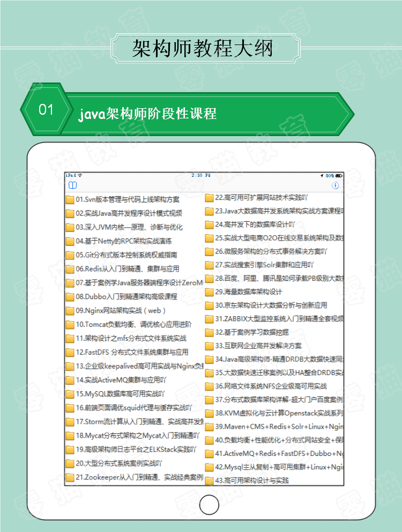Tap the book library icon
This screenshot has height=532, width=402.
coord(73,185)
